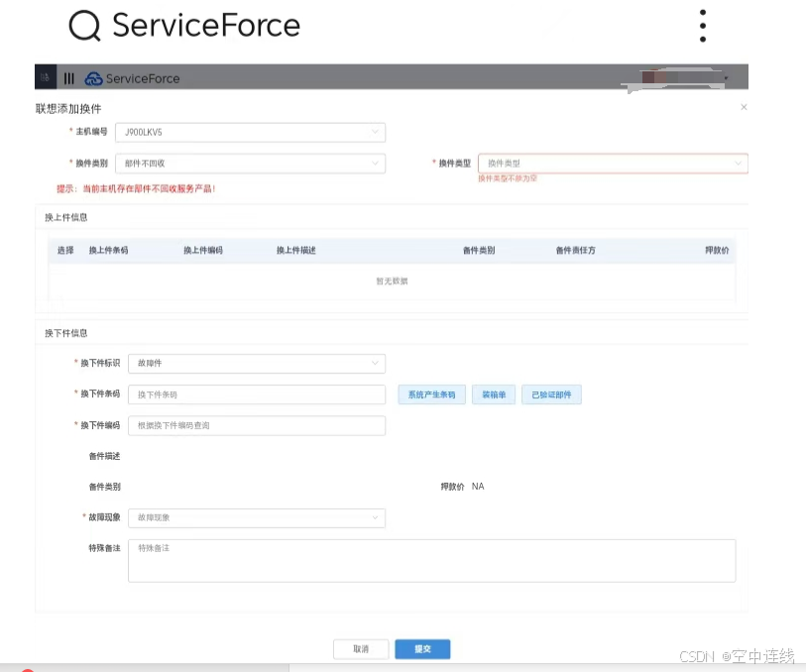Click the 备件类别 column header

(x=479, y=250)
